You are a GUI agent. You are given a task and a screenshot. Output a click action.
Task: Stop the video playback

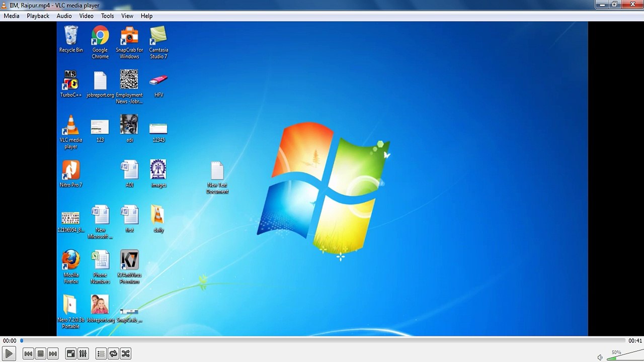point(41,354)
